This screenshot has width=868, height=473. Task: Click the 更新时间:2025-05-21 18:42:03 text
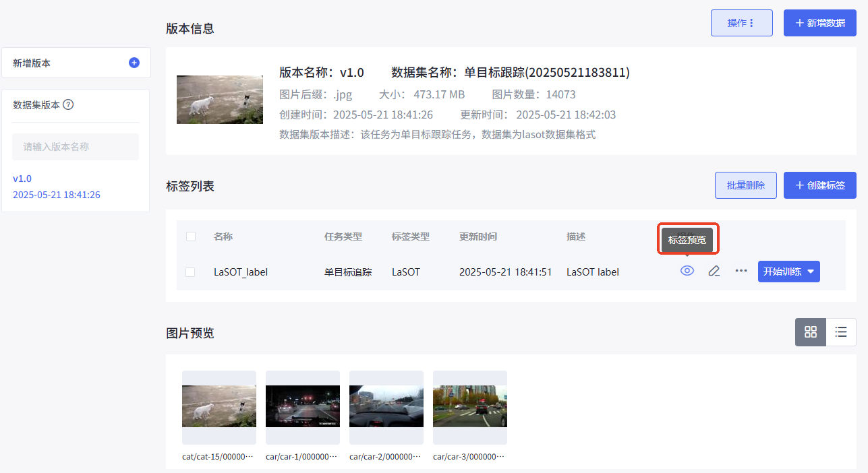(x=538, y=115)
